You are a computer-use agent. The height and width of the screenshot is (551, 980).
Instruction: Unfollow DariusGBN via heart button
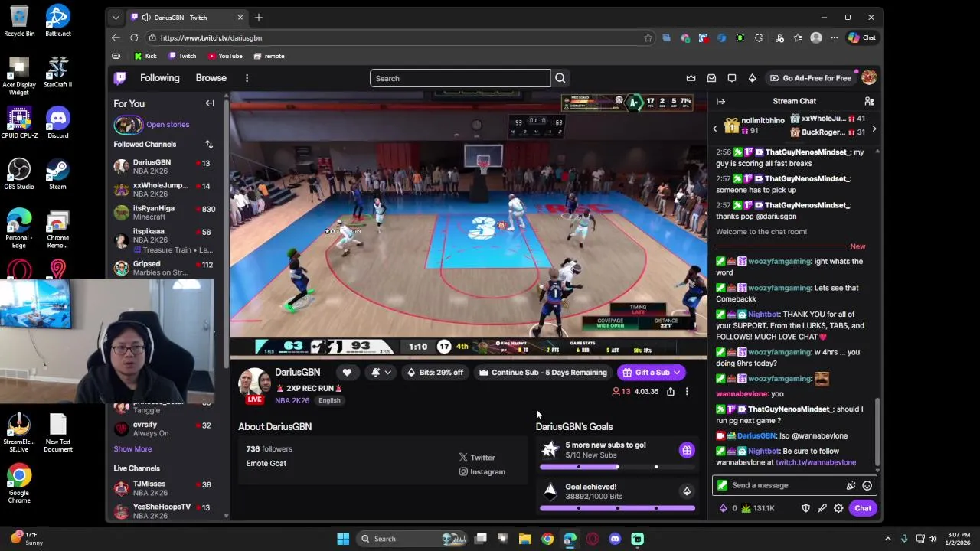(347, 373)
